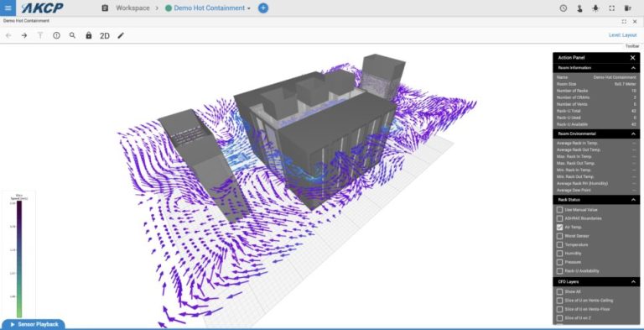Click the Average Rack In Temp. row

coord(596,144)
